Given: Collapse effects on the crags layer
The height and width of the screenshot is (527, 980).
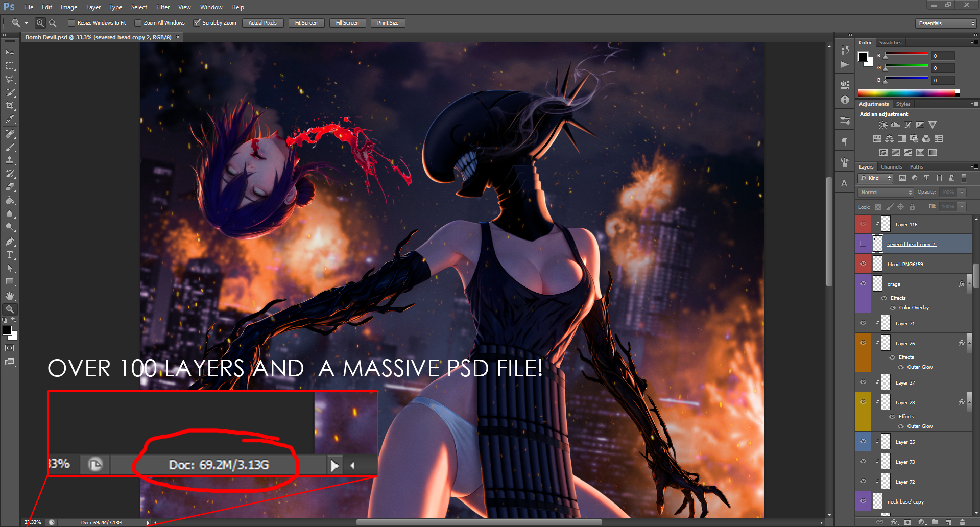Looking at the screenshot, I should [969, 284].
